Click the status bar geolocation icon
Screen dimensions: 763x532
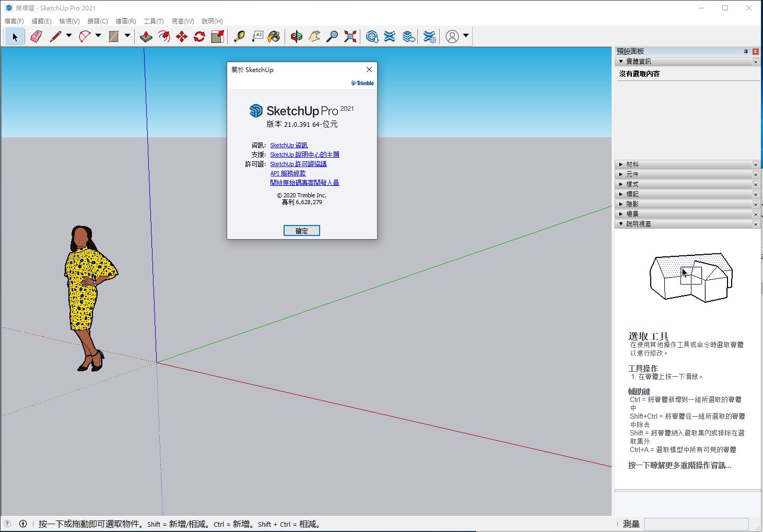[7, 524]
